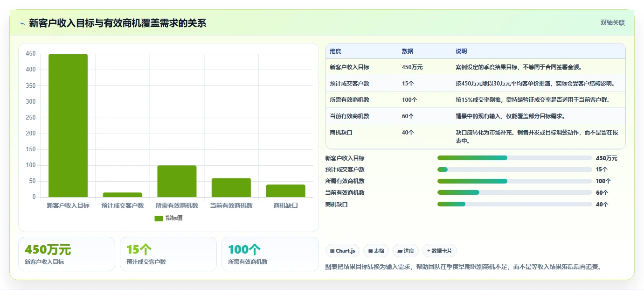This screenshot has height=290, width=644.
Task: Click the 商机缺口 x-axis label
Action: (285, 205)
